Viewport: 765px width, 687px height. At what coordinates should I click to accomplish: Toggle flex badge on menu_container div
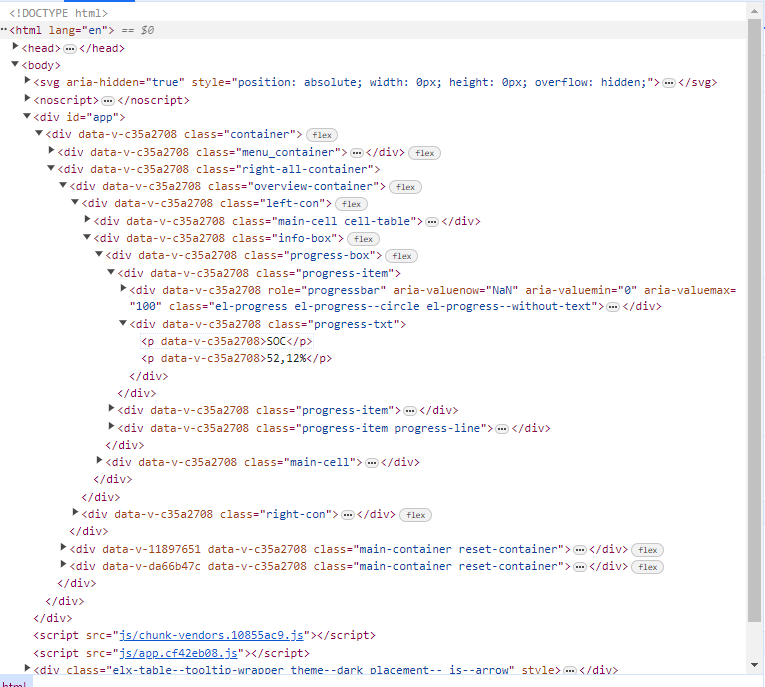(424, 153)
